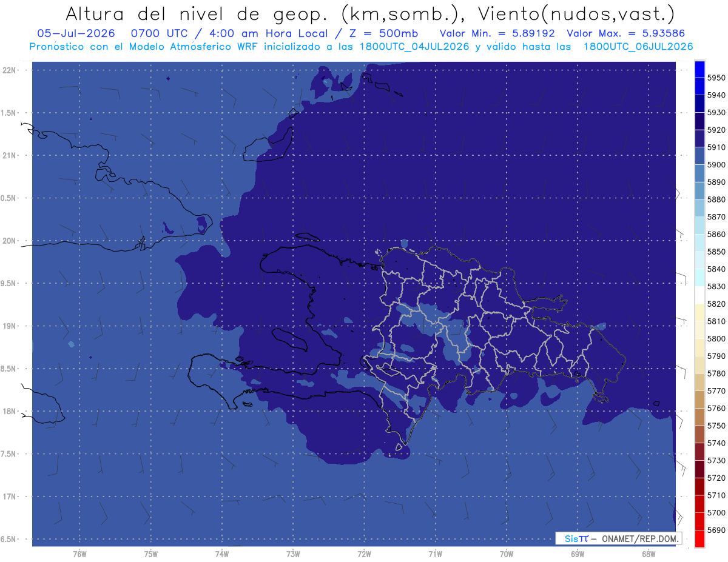The image size is (728, 562).
Task: Click the '70W' longitude label
Action: click(506, 554)
